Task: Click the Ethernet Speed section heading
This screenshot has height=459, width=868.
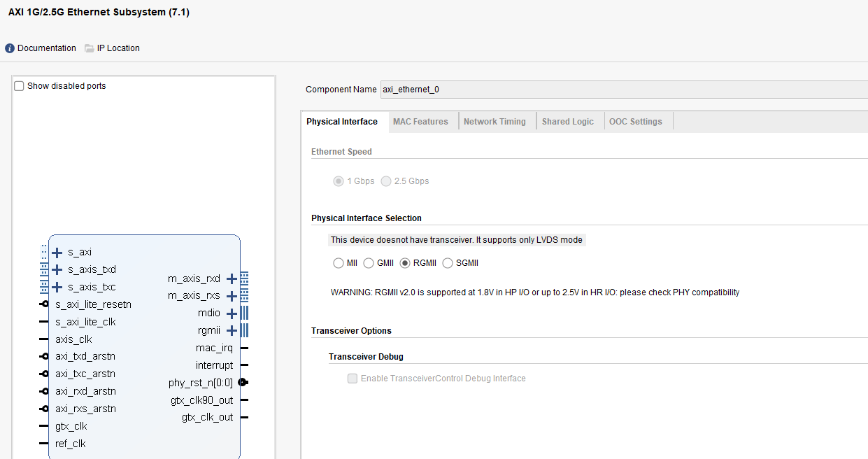Action: [341, 152]
